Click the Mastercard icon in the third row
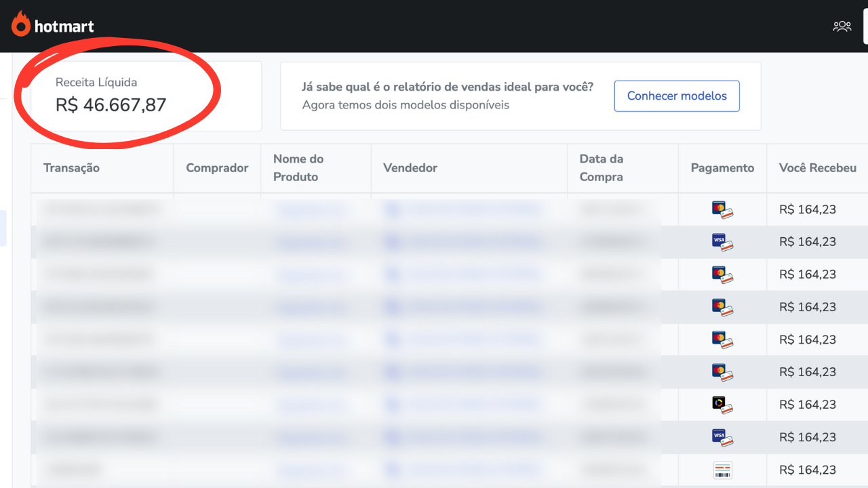 tap(722, 274)
